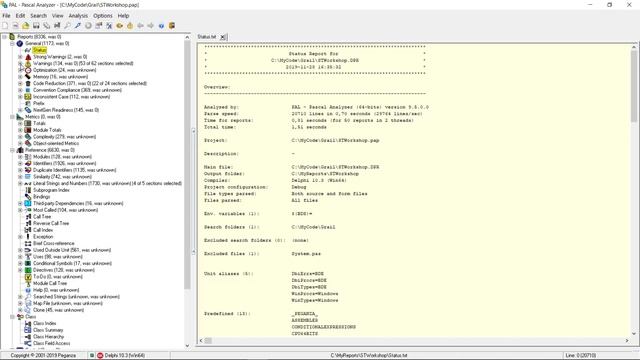
Task: Open the View menu
Action: [58, 16]
